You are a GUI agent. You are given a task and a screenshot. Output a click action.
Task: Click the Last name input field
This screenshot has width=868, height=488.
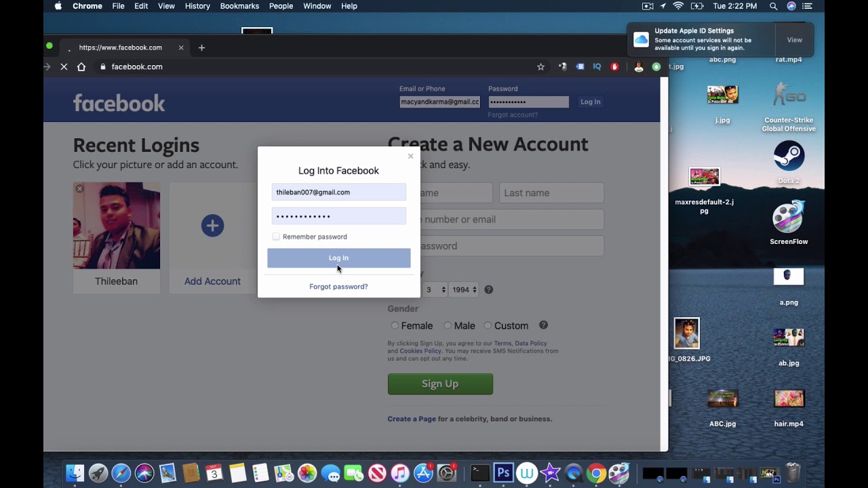click(x=551, y=192)
